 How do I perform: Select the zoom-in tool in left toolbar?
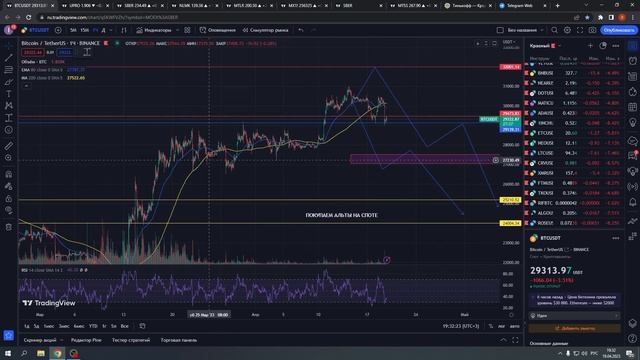click(9, 158)
